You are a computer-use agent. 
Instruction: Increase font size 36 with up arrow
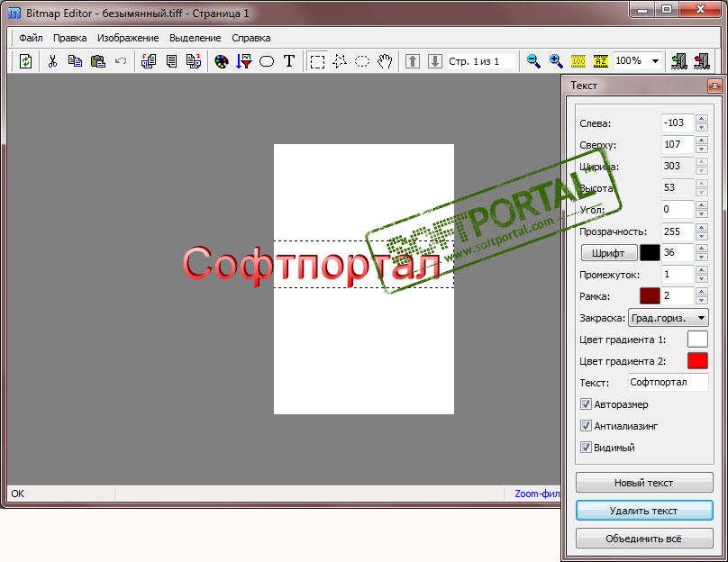coord(702,249)
